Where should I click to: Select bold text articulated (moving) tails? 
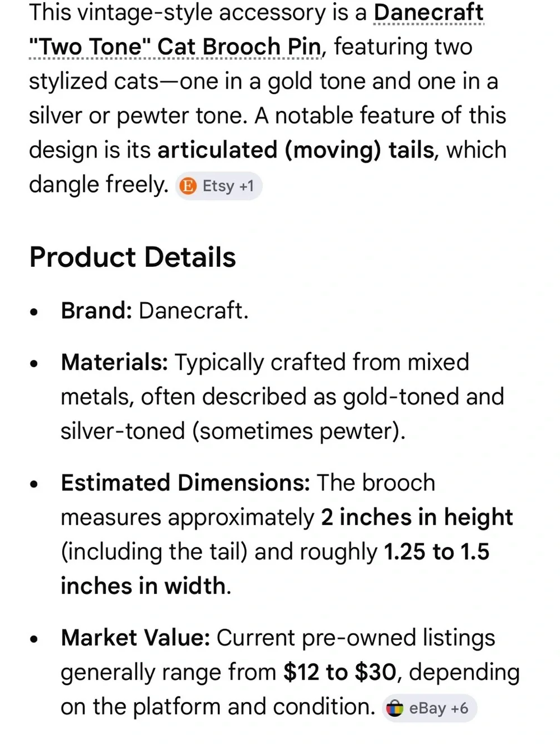coord(296,150)
